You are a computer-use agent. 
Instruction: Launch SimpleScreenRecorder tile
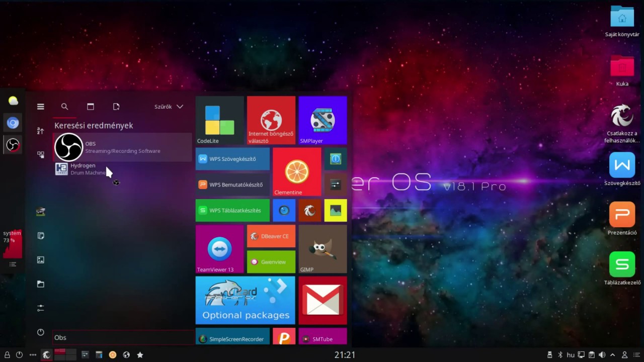232,336
